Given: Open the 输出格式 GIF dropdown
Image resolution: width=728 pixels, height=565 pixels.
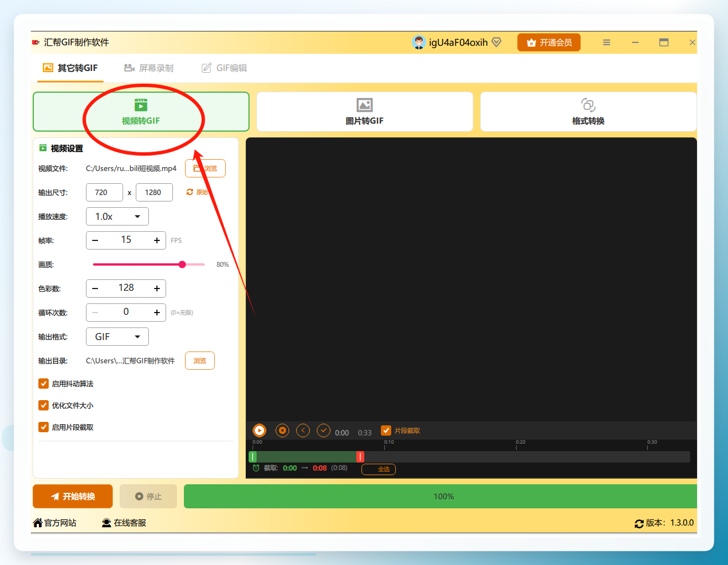Looking at the screenshot, I should tap(117, 337).
